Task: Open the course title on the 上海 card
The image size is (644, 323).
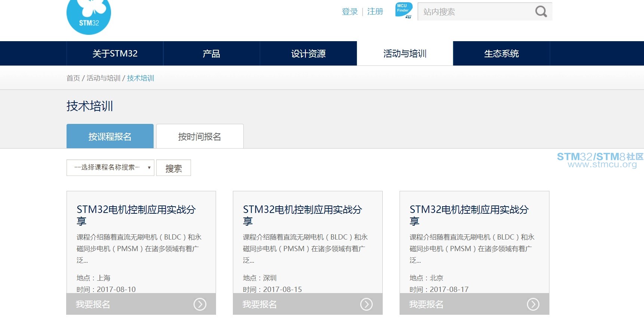Action: (x=136, y=215)
